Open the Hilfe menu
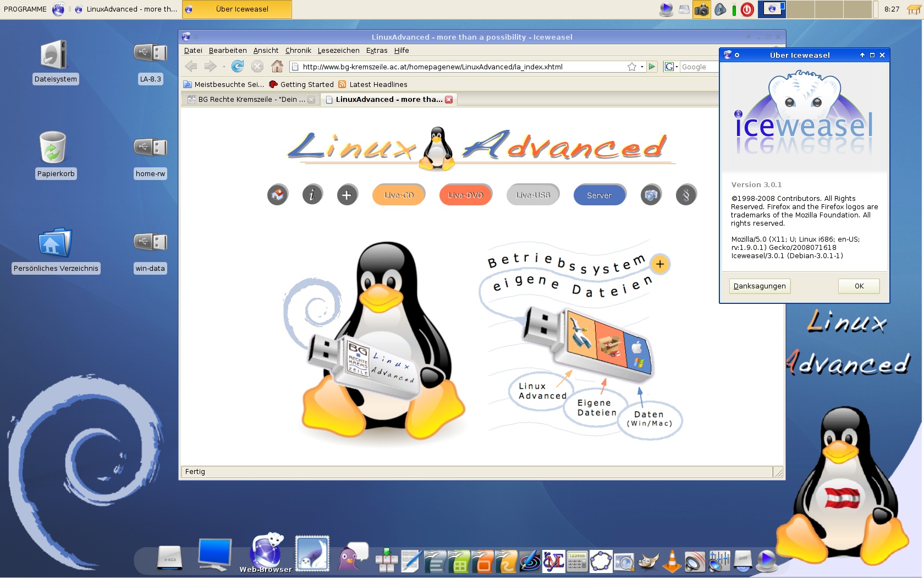This screenshot has height=578, width=924. 402,50
